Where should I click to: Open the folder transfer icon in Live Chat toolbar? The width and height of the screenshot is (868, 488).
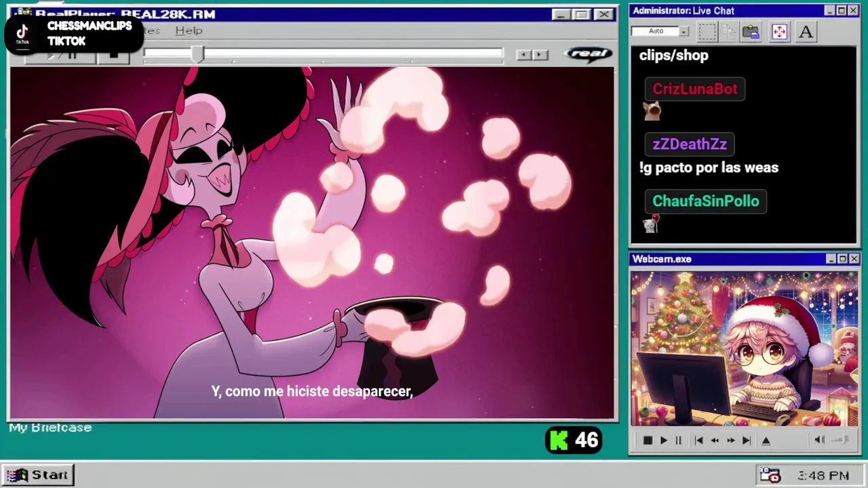tap(751, 32)
